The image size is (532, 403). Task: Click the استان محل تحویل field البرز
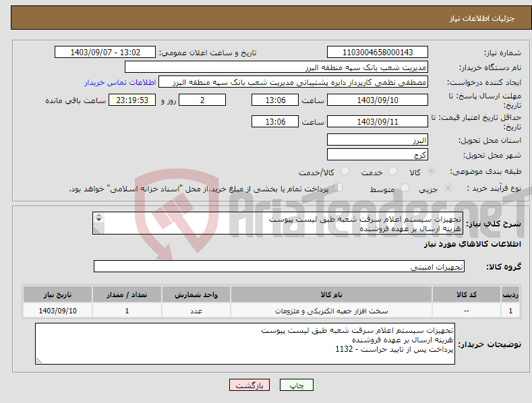point(378,139)
